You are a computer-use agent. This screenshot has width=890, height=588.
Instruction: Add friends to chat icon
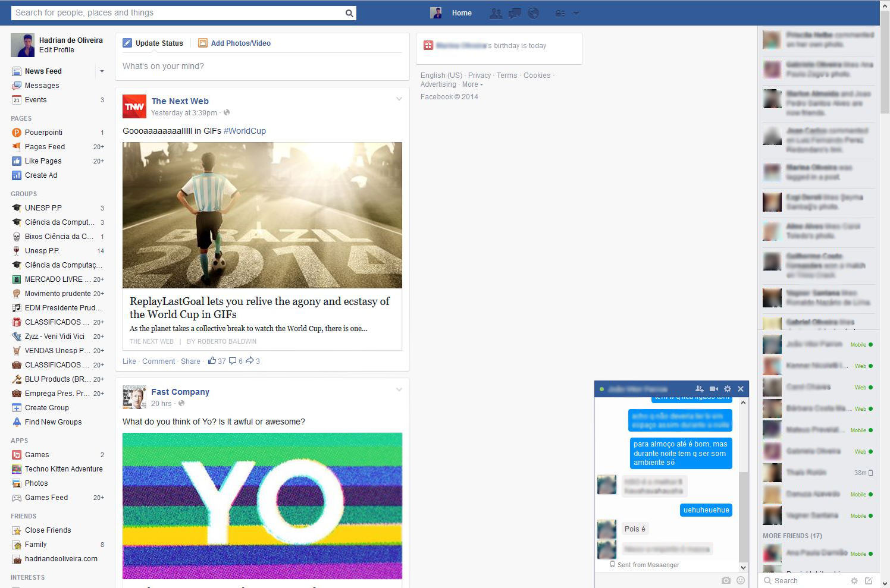click(x=700, y=389)
